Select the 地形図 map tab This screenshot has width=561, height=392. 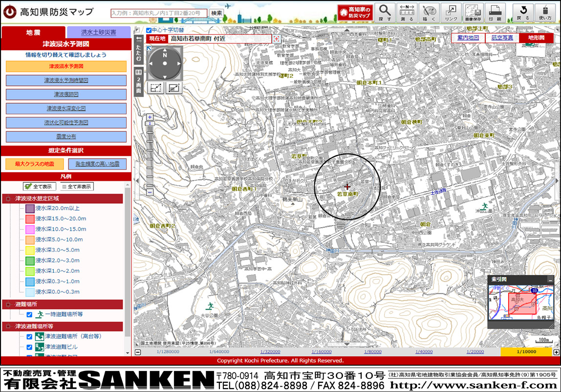(536, 38)
